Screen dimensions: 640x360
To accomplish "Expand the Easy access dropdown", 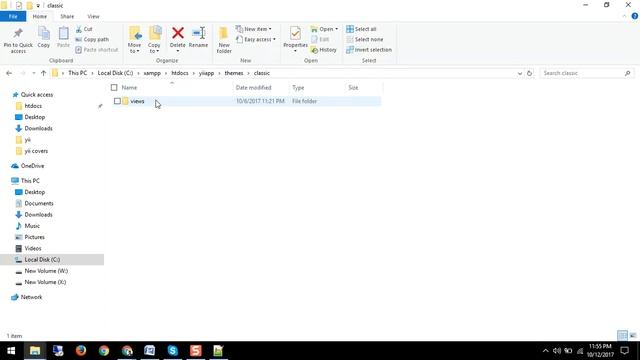I will [274, 40].
